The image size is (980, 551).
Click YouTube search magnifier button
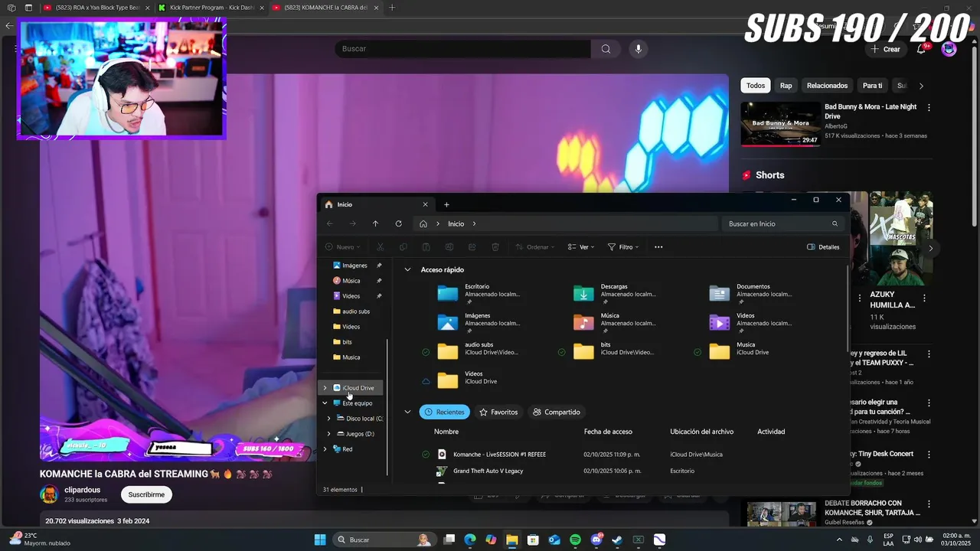606,49
